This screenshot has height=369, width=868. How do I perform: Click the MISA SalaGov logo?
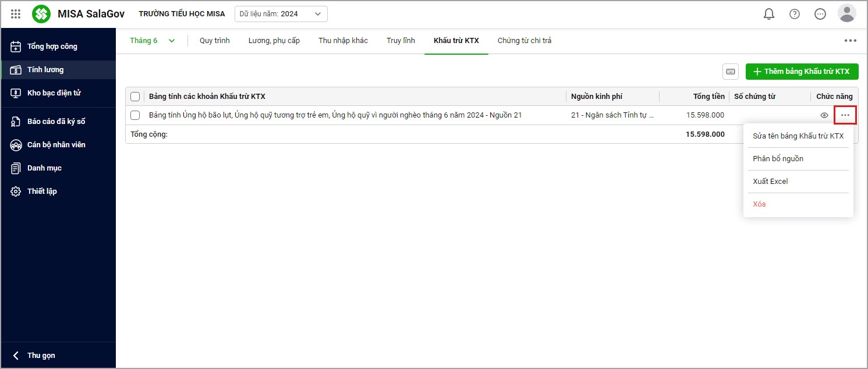pos(41,14)
